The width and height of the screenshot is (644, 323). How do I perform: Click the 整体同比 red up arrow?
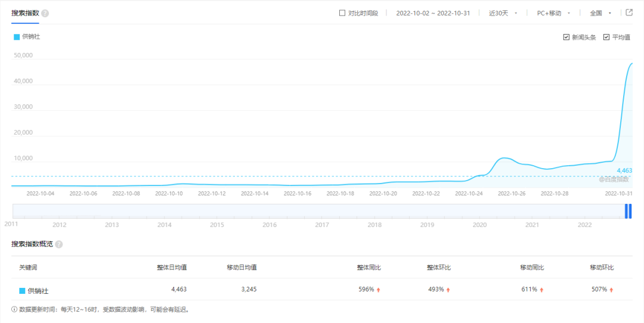(x=379, y=290)
